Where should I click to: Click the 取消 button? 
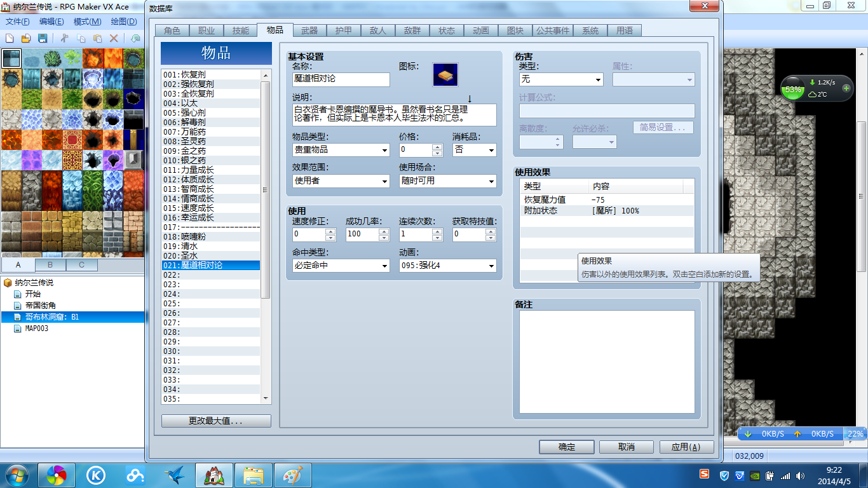(627, 447)
